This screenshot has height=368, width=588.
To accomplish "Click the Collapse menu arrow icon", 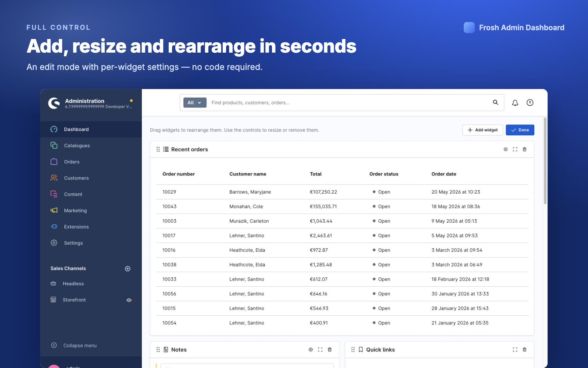I will click(x=54, y=345).
